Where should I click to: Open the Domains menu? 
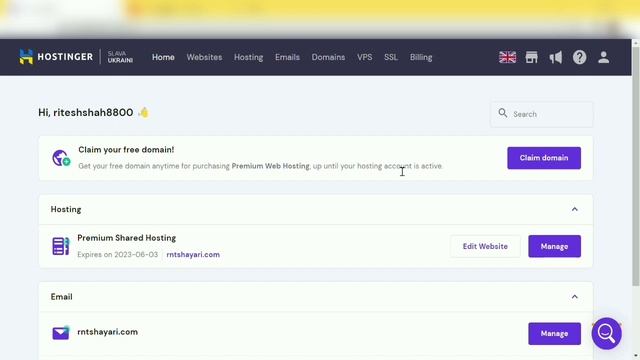[x=329, y=57]
